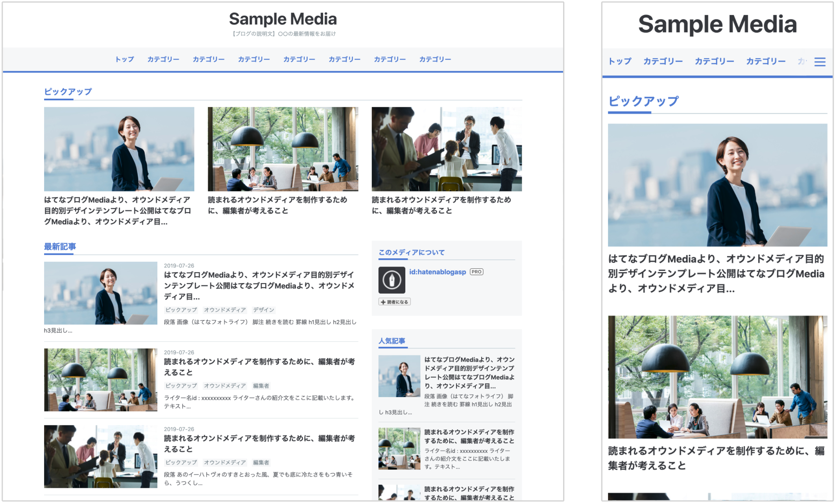Click the hatenablogasp profile avatar icon
The width and height of the screenshot is (835, 504).
pyautogui.click(x=392, y=280)
